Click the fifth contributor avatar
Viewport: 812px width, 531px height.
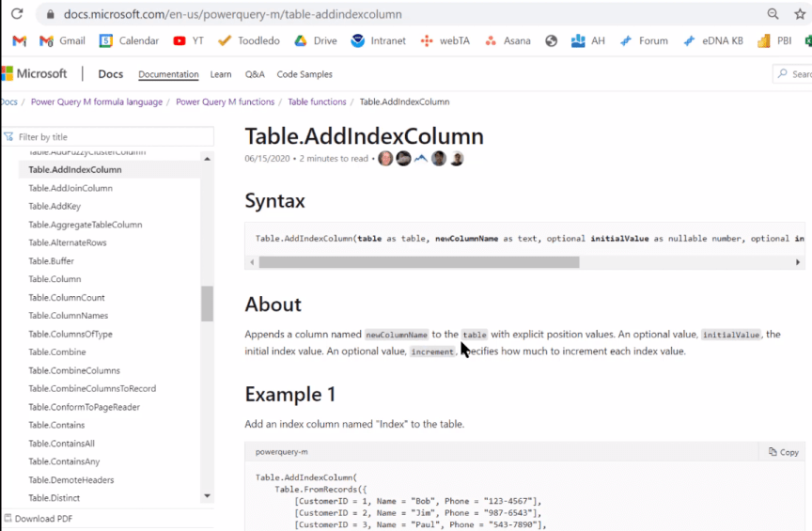pyautogui.click(x=456, y=159)
